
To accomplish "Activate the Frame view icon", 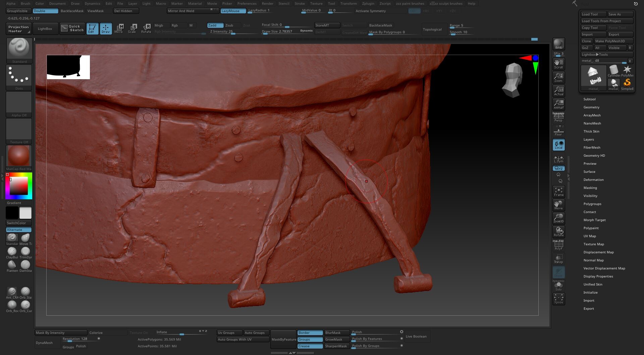I will click(558, 192).
